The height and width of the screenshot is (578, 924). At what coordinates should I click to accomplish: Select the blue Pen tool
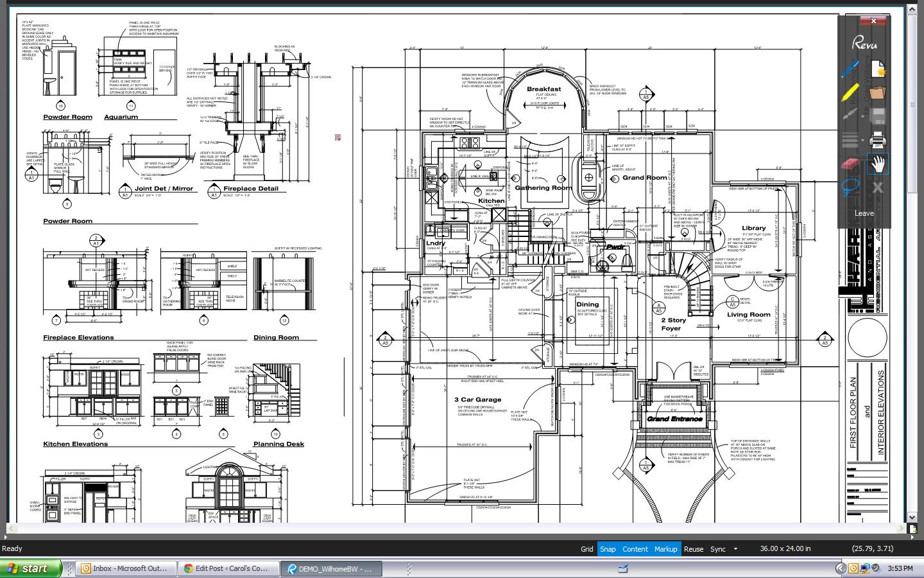(851, 69)
